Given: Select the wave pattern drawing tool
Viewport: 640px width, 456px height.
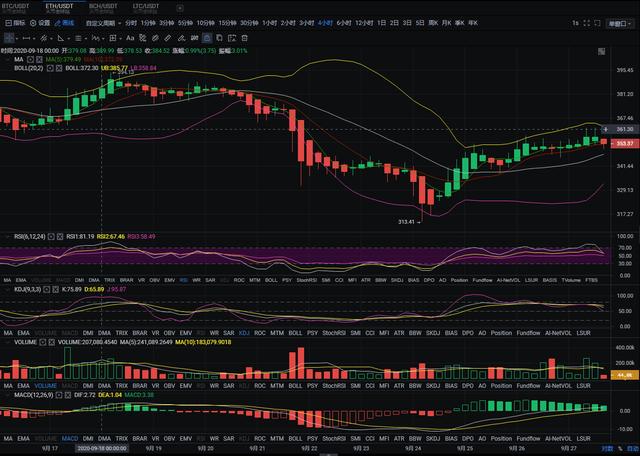Looking at the screenshot, I should click(96, 38).
